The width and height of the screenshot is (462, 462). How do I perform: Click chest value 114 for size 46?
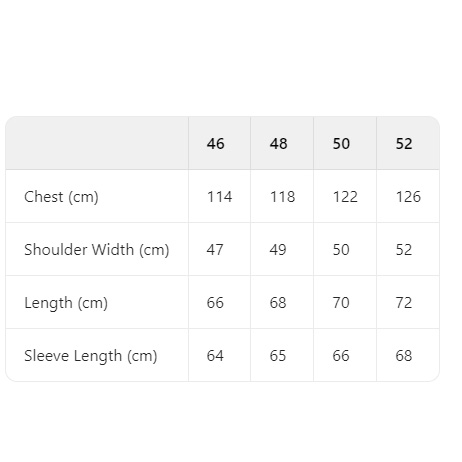(x=219, y=197)
